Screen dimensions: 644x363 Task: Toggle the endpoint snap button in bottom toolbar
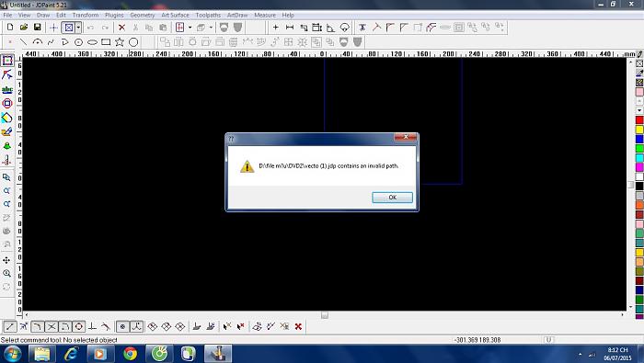(10, 326)
